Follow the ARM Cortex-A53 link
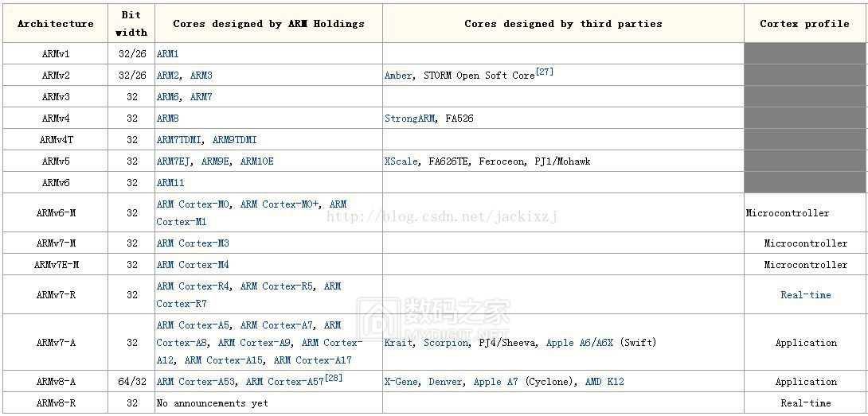The height and width of the screenshot is (416, 868). [x=195, y=382]
